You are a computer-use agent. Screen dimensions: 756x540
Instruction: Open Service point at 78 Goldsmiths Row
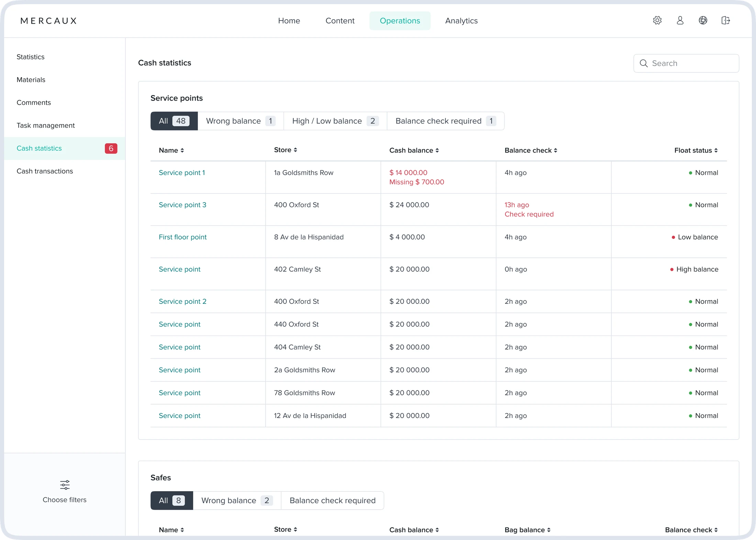click(179, 393)
